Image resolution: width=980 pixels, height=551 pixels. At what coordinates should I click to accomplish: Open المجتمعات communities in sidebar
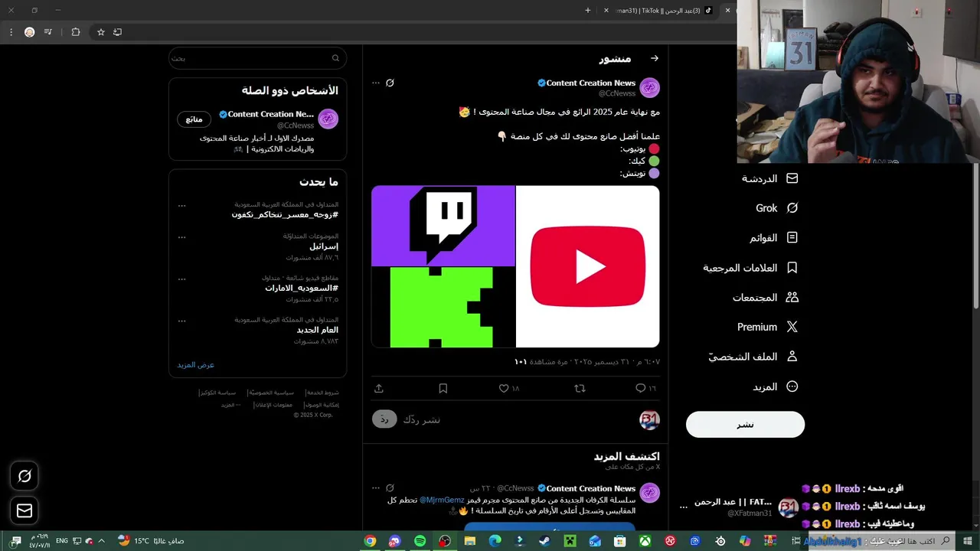[x=765, y=297]
